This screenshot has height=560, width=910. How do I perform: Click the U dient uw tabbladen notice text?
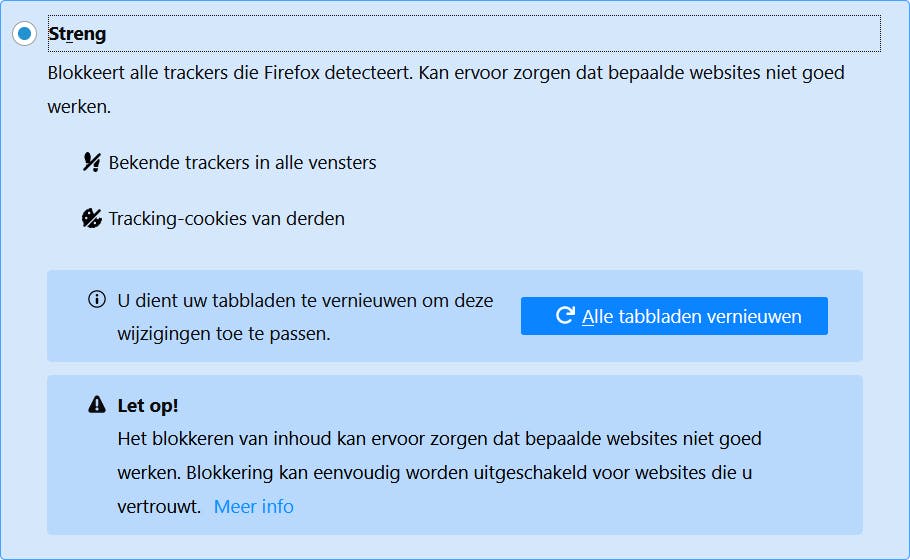point(305,300)
